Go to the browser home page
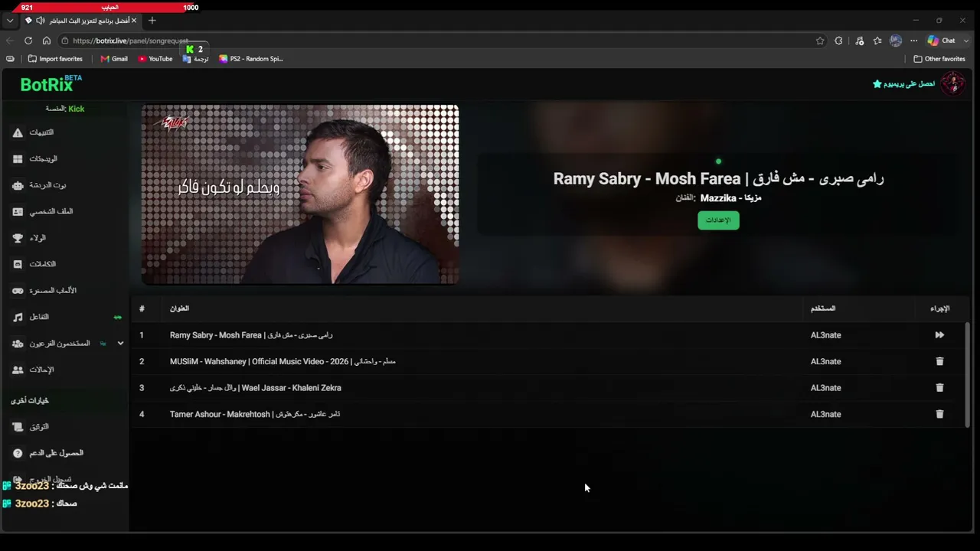Image resolution: width=980 pixels, height=551 pixels. pyautogui.click(x=47, y=41)
